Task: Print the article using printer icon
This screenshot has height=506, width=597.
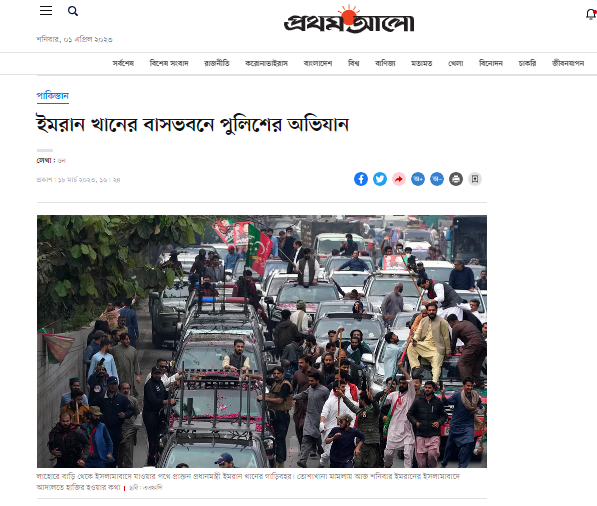Action: (x=456, y=179)
